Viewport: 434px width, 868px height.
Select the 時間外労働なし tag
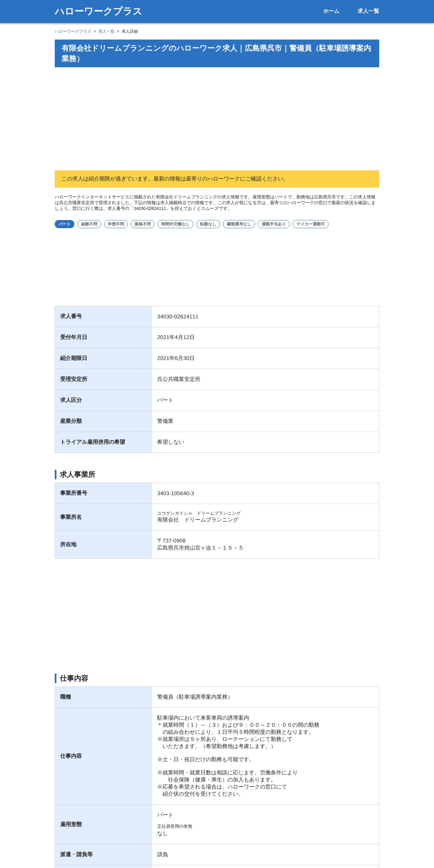[175, 224]
